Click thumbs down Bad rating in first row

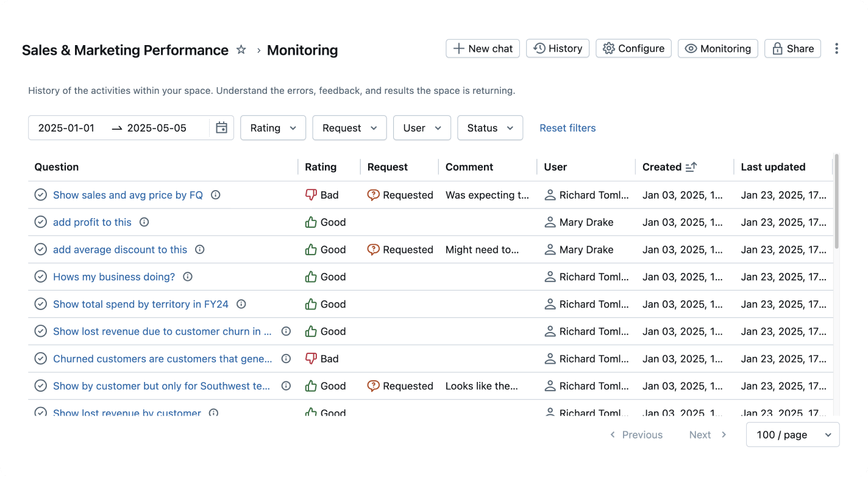pyautogui.click(x=311, y=195)
